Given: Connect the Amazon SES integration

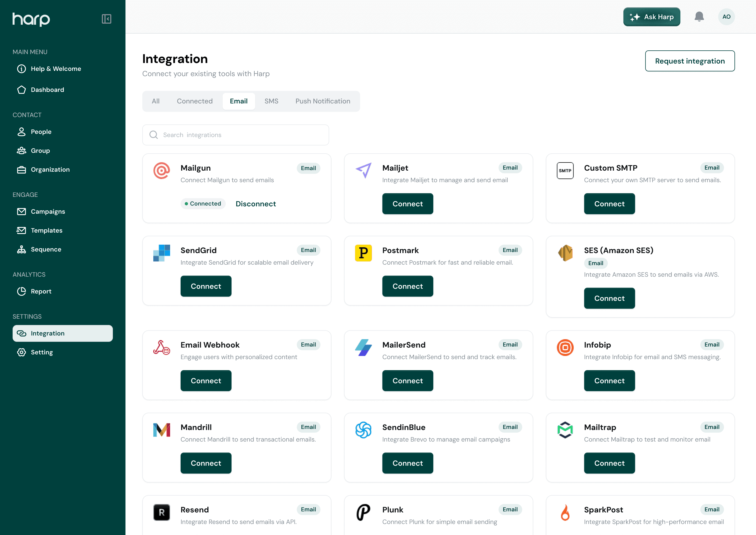Looking at the screenshot, I should (610, 298).
